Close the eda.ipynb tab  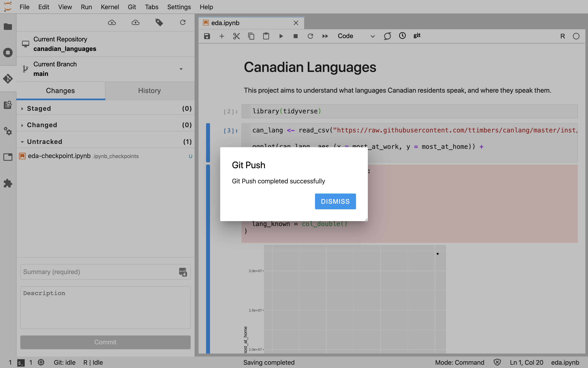(x=296, y=23)
